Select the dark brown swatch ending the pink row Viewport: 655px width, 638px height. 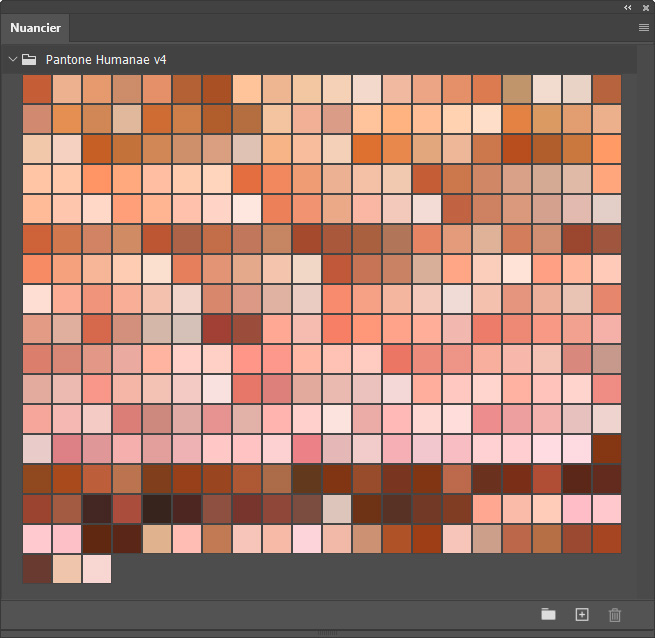click(x=607, y=449)
